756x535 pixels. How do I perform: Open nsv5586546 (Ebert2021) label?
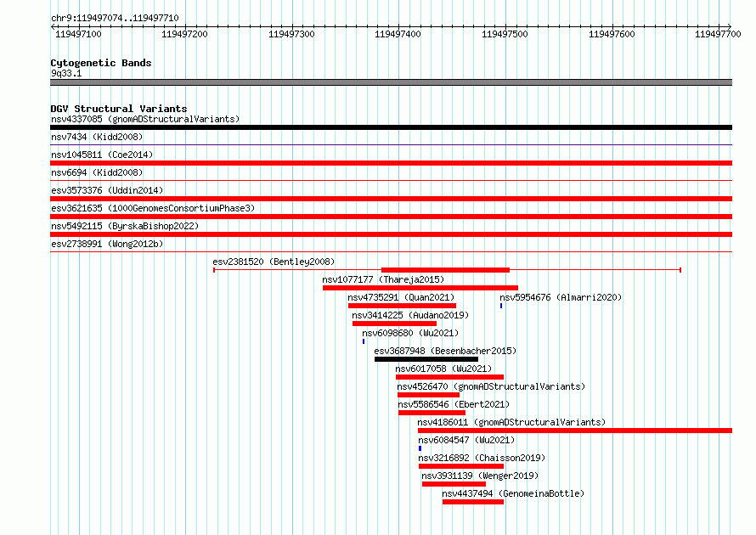(454, 404)
